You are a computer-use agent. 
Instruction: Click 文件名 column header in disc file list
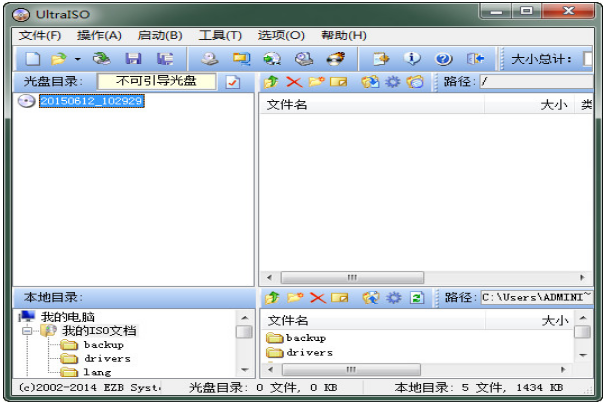click(x=372, y=105)
